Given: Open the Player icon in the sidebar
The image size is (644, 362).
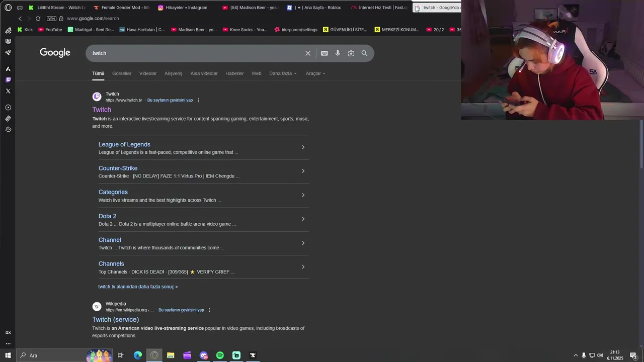Looking at the screenshot, I should pyautogui.click(x=8, y=108).
